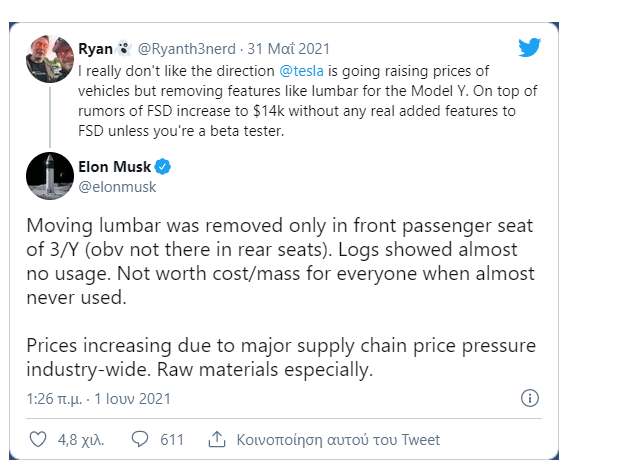This screenshot has width=624, height=475.
Task: Click Κοινοποίηση αυτού του Tweet
Action: click(x=337, y=439)
